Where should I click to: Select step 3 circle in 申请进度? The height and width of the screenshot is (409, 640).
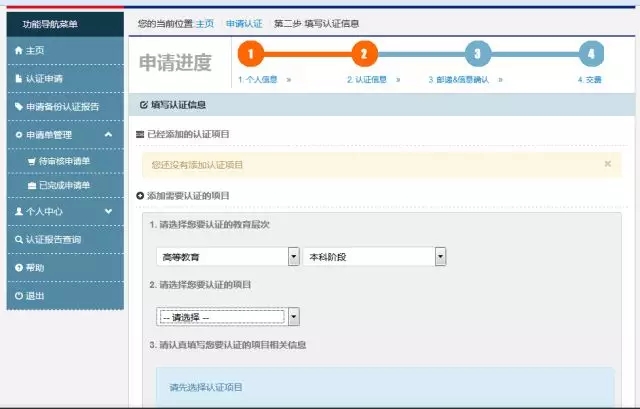477,54
